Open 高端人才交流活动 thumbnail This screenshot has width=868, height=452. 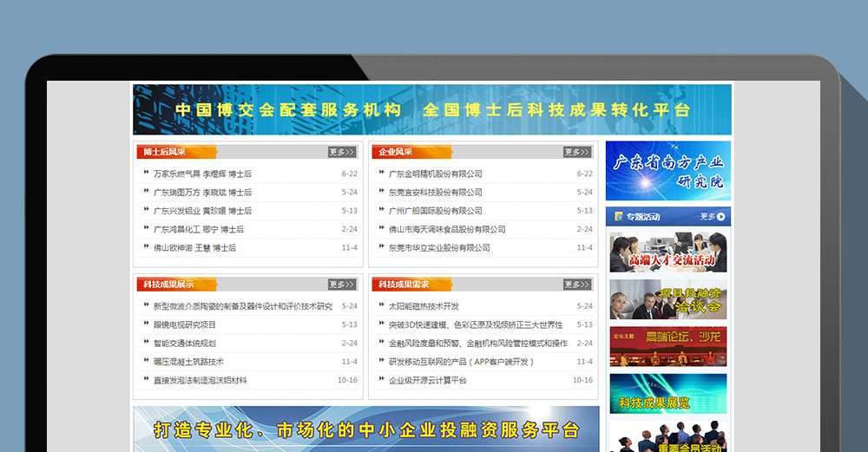668,252
